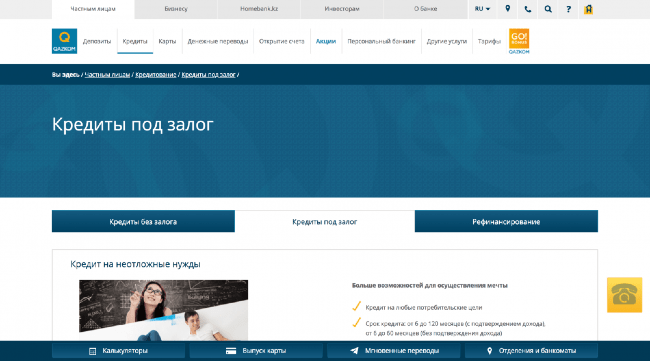Click the Qazkom logo icon
The height and width of the screenshot is (361, 650).
click(64, 41)
